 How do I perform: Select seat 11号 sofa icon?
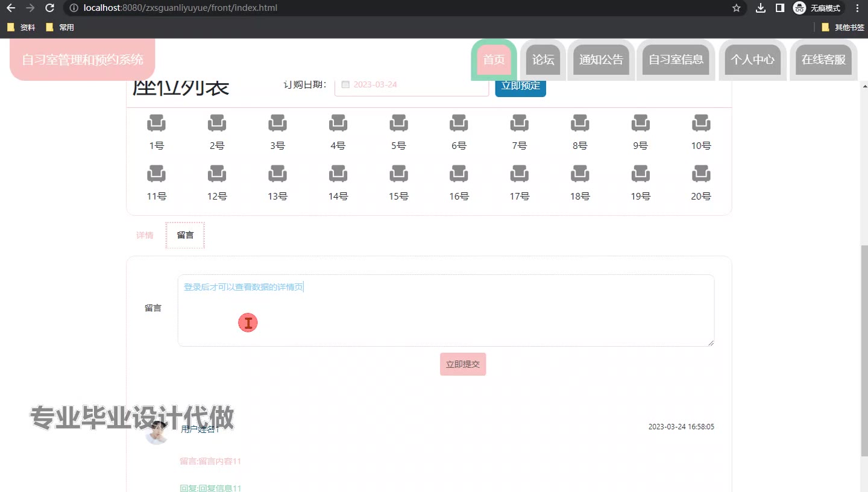(x=157, y=174)
